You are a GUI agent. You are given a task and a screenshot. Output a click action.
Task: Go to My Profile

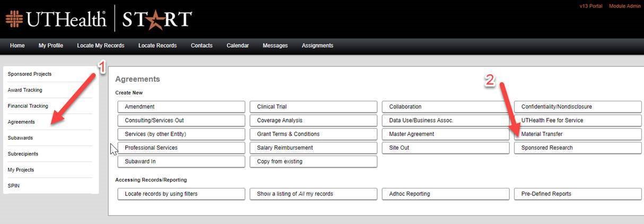tap(51, 46)
